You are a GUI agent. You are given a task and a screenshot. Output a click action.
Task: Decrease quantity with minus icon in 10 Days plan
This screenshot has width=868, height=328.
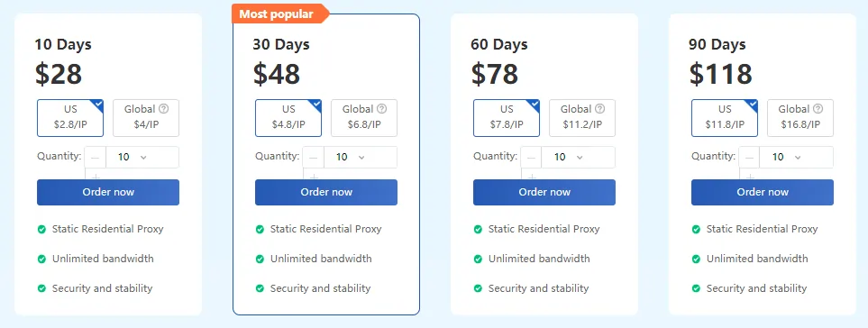click(x=96, y=157)
